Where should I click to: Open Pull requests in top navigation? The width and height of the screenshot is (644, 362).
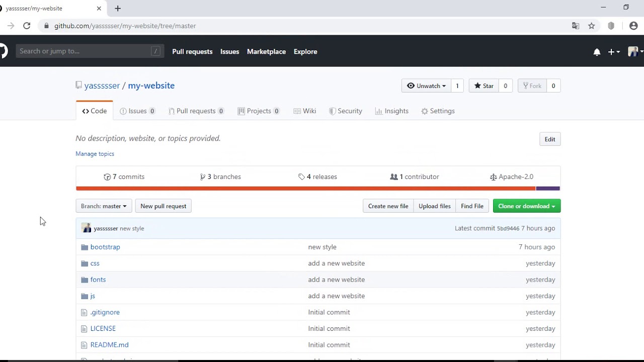coord(192,51)
